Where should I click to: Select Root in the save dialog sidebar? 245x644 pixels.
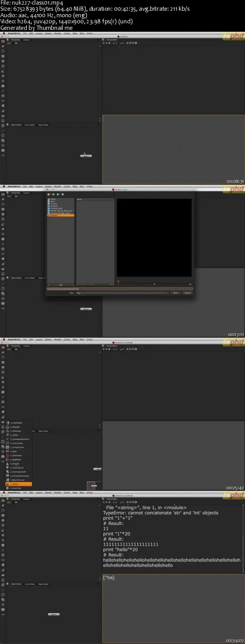[x=53, y=201]
